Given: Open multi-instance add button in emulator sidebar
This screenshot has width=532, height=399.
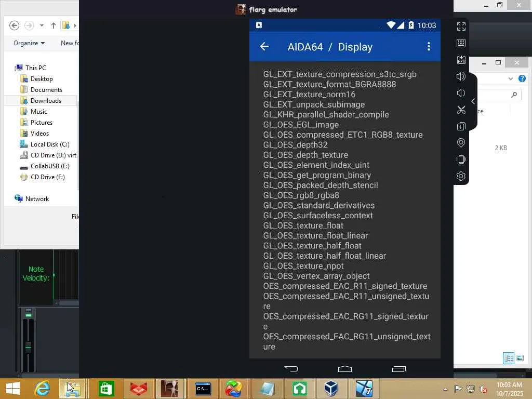Looking at the screenshot, I should (x=461, y=127).
